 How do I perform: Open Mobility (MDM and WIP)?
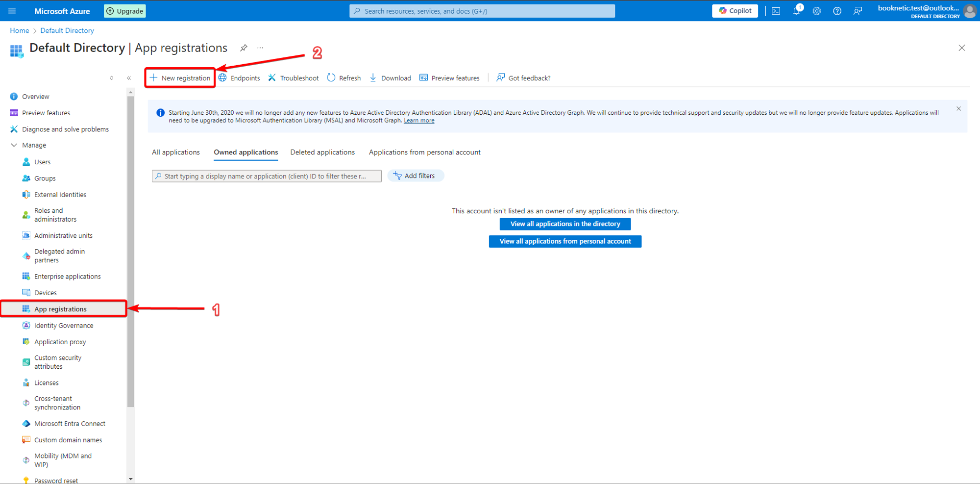(64, 460)
